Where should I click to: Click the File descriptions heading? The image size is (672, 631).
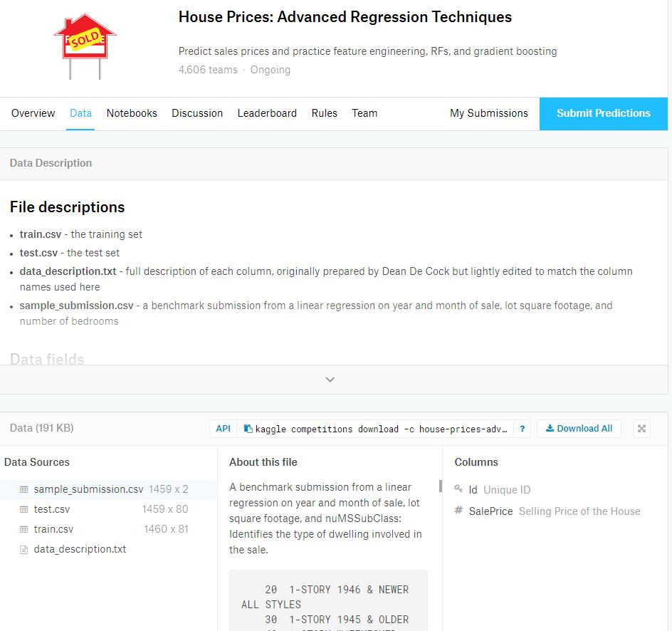coord(68,207)
